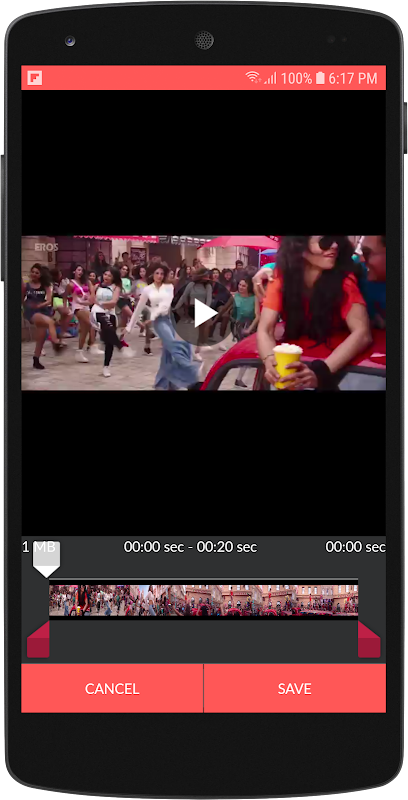
Task: Tap the Wi-Fi signal icon
Action: [x=252, y=78]
